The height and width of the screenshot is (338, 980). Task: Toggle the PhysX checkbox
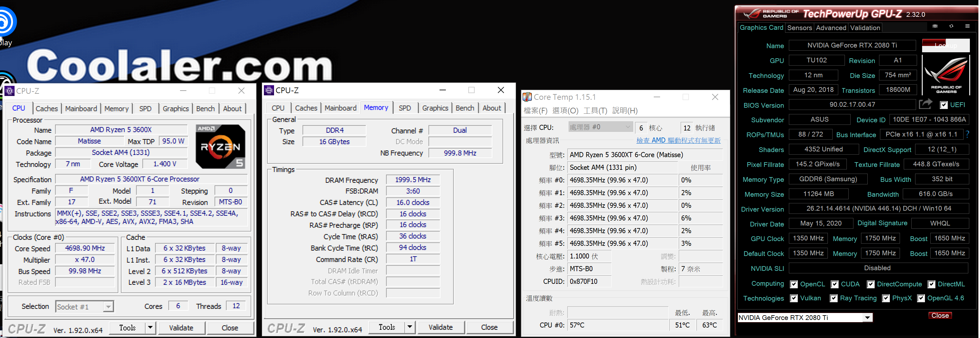886,298
